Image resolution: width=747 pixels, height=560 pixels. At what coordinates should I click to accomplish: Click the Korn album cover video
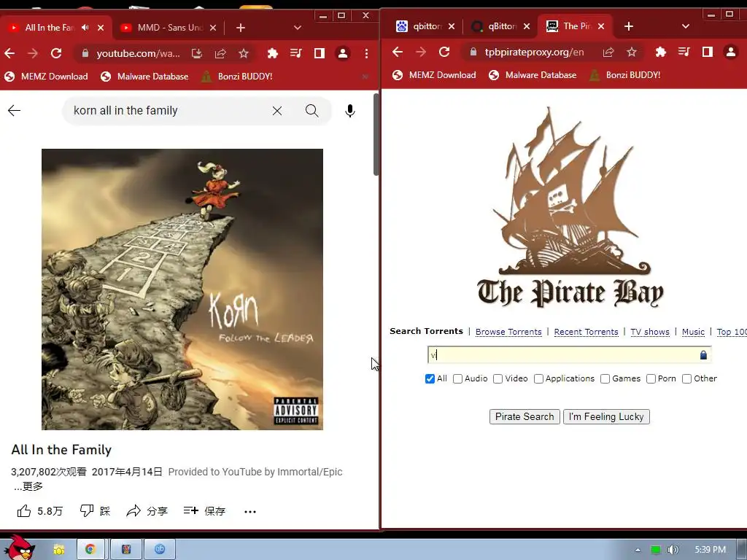pos(182,289)
